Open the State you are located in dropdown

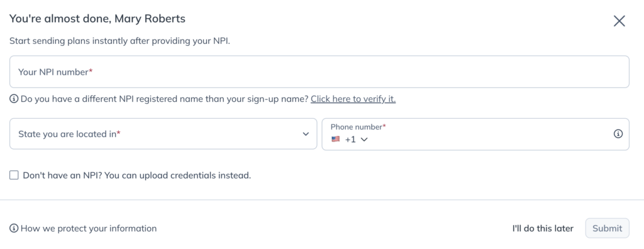point(163,134)
